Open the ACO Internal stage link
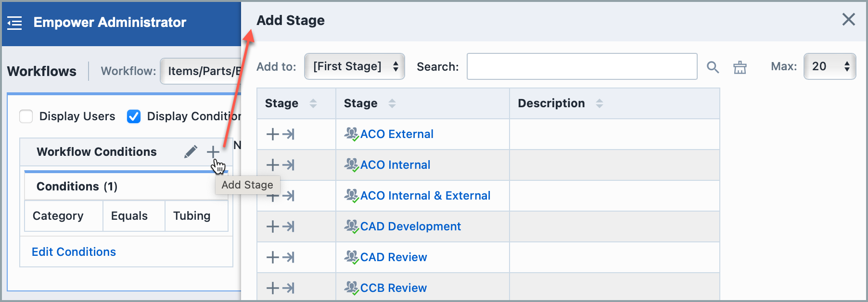 click(x=395, y=165)
